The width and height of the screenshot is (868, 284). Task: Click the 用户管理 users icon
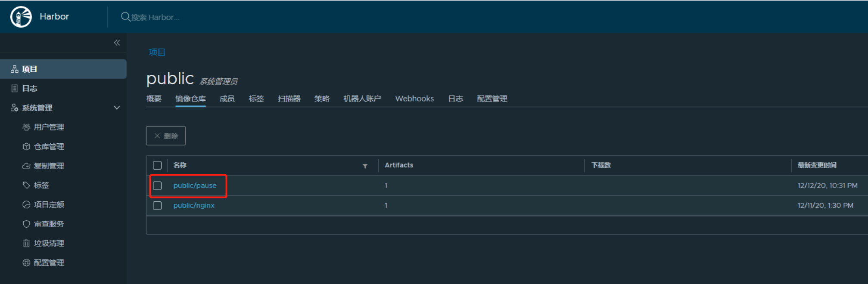26,127
